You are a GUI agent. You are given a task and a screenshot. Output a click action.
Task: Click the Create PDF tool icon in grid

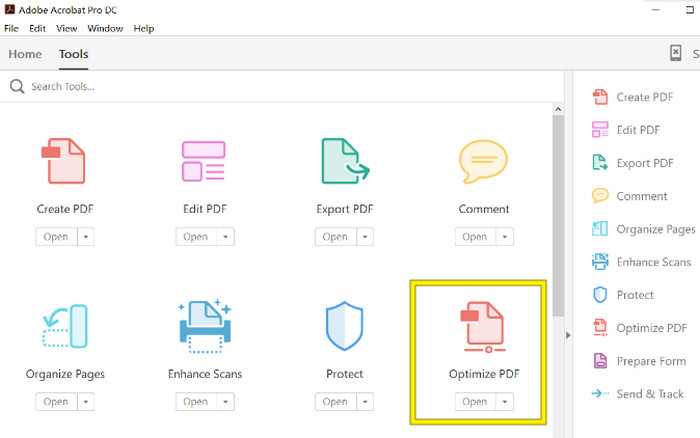[63, 161]
